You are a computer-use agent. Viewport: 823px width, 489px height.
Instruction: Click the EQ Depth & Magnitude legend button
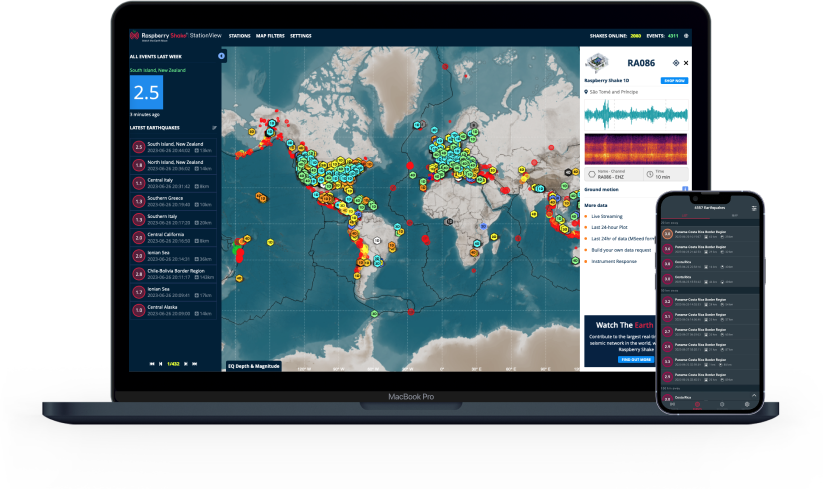click(254, 366)
